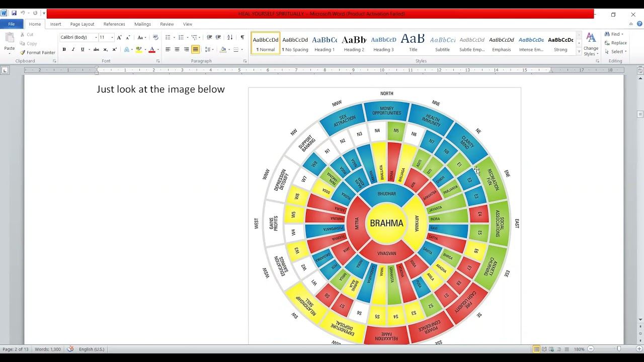Viewport: 644px width, 362px height.
Task: Toggle Underline formatting
Action: [83, 49]
